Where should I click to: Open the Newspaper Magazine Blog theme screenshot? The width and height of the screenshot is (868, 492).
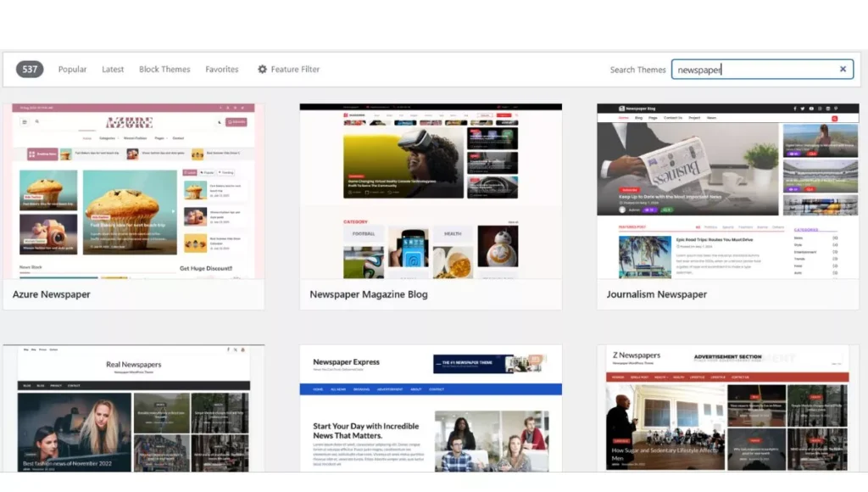(431, 191)
